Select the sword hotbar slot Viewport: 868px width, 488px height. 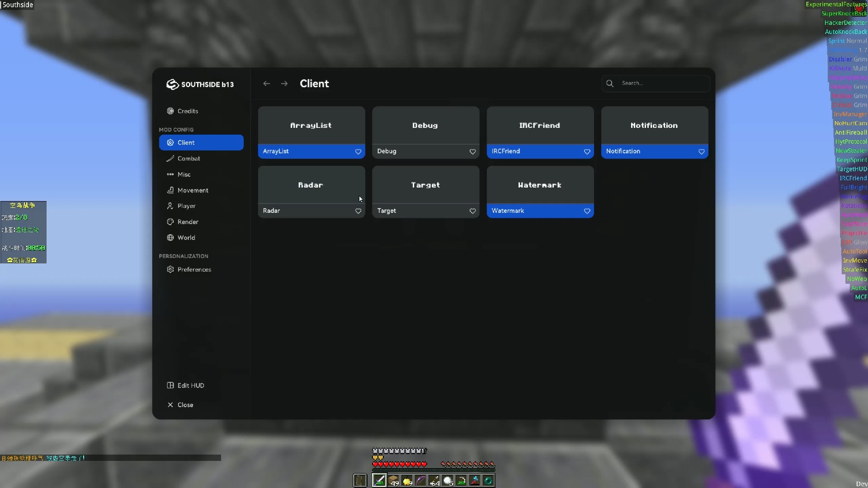(379, 480)
